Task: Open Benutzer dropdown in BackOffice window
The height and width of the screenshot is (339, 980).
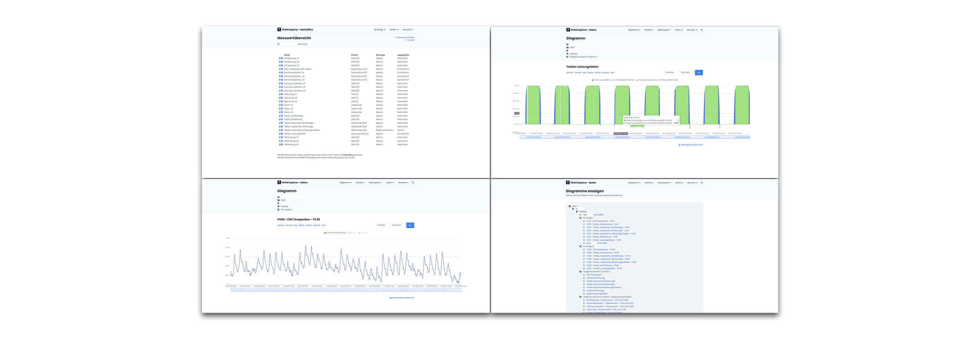Action: point(408,30)
